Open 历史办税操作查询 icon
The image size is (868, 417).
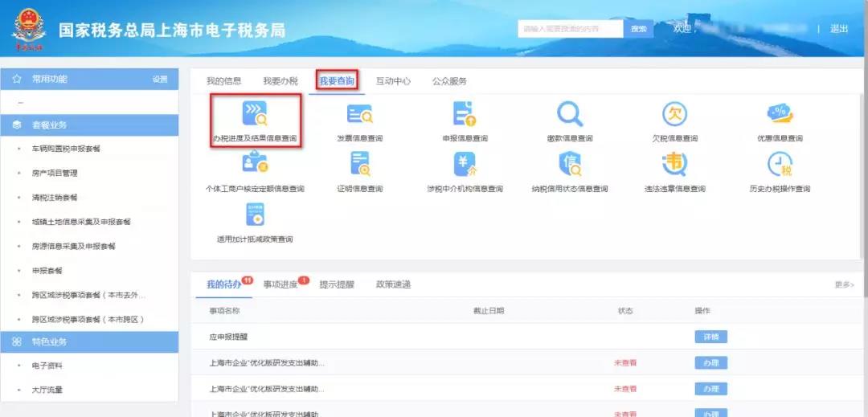(x=780, y=165)
